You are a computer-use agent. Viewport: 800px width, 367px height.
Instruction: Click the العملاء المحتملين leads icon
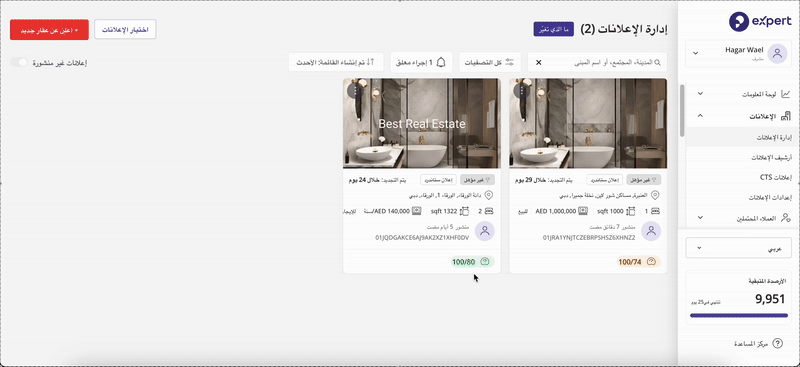pos(786,218)
